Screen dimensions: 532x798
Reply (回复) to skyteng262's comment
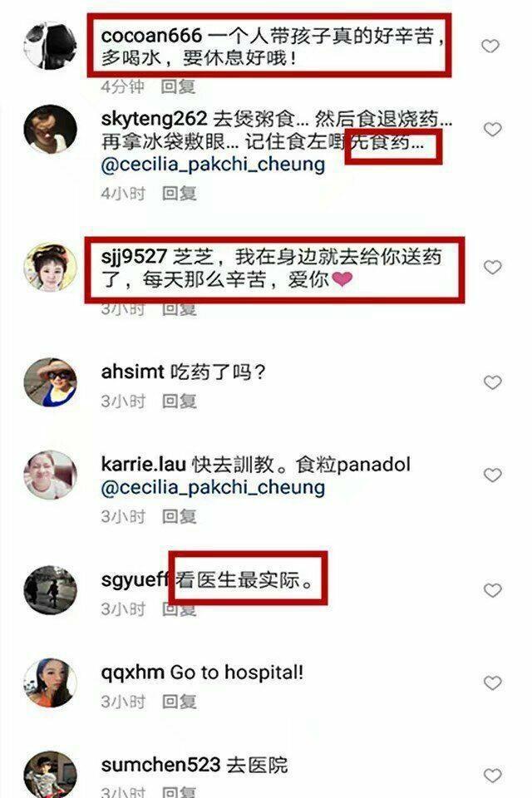pyautogui.click(x=180, y=194)
